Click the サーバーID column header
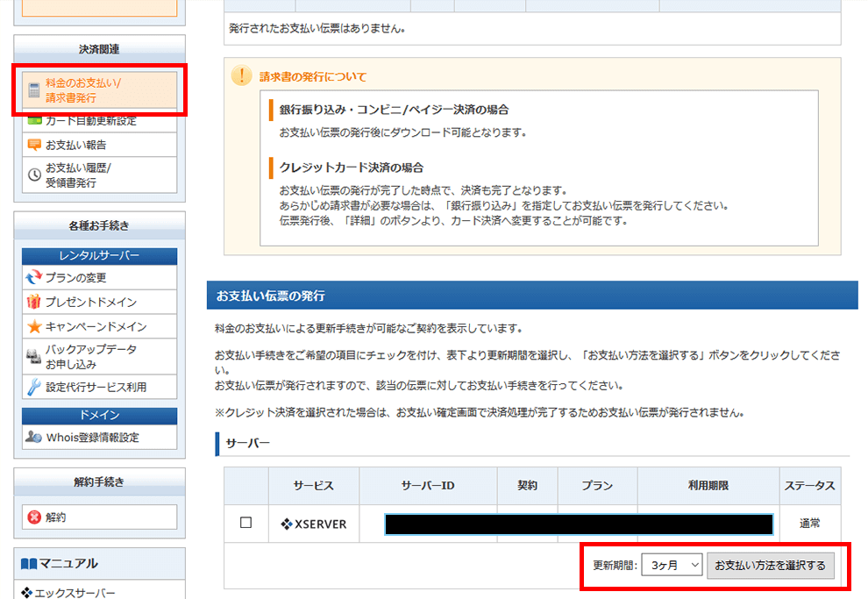Viewport: 868px width, 599px height. click(x=428, y=486)
